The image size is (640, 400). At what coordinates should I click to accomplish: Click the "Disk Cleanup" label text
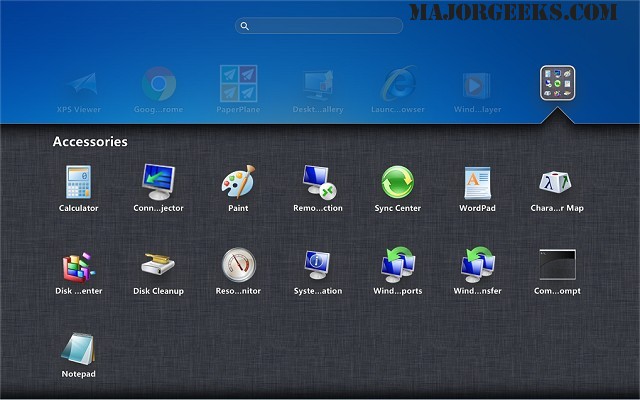(x=158, y=291)
